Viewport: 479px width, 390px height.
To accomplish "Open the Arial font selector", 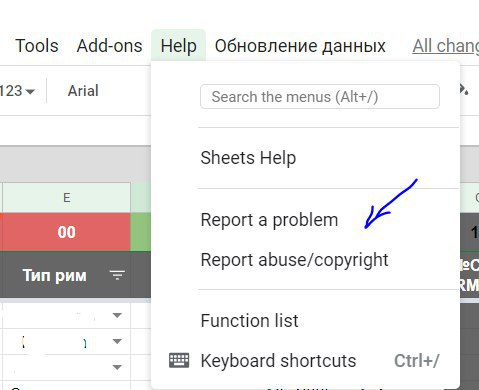I will tap(83, 91).
